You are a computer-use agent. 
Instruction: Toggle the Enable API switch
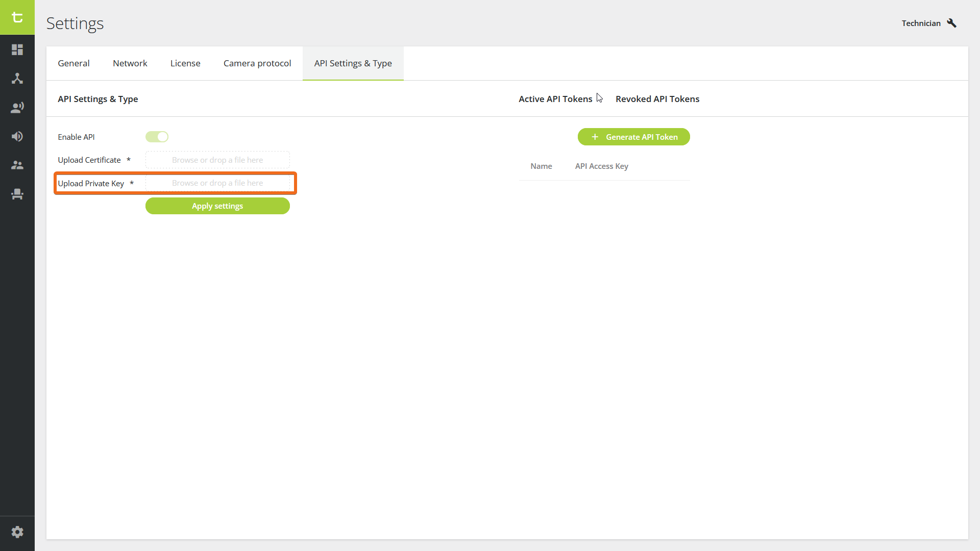point(157,137)
